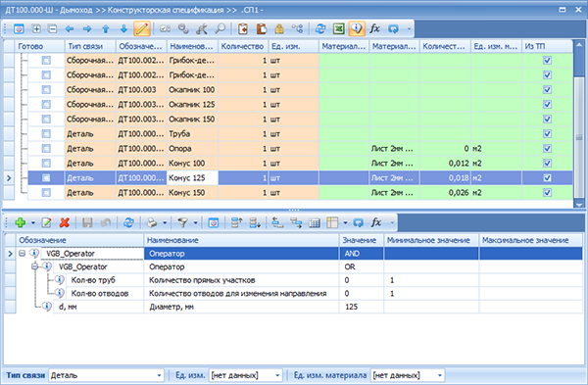
Task: Toggle Готово checkbox for Труба row
Action: click(x=46, y=134)
